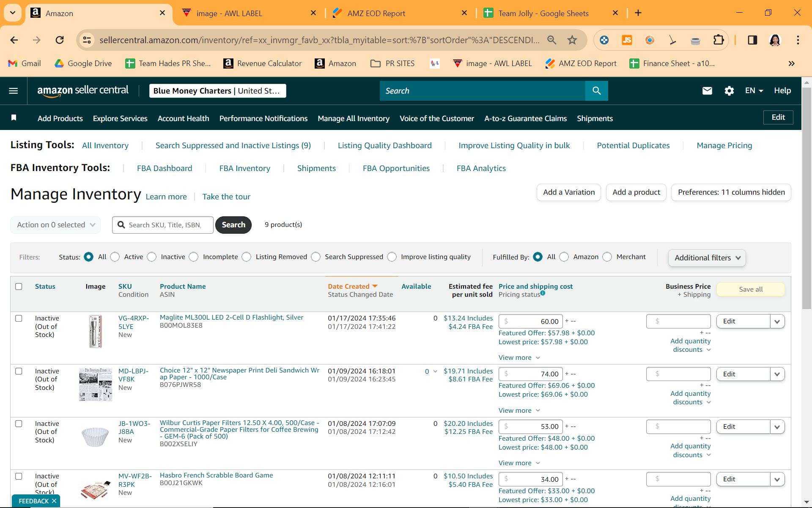Check the box for the Choice deli paper row
The width and height of the screenshot is (812, 508).
click(19, 371)
